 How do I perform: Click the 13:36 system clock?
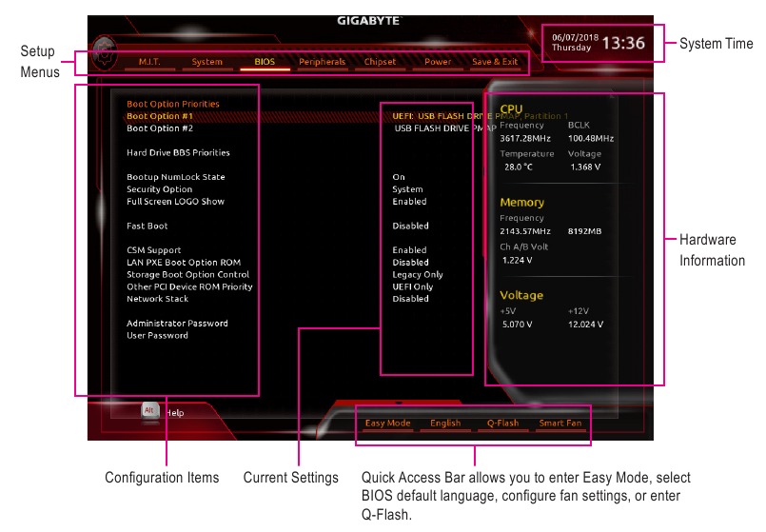coord(623,44)
